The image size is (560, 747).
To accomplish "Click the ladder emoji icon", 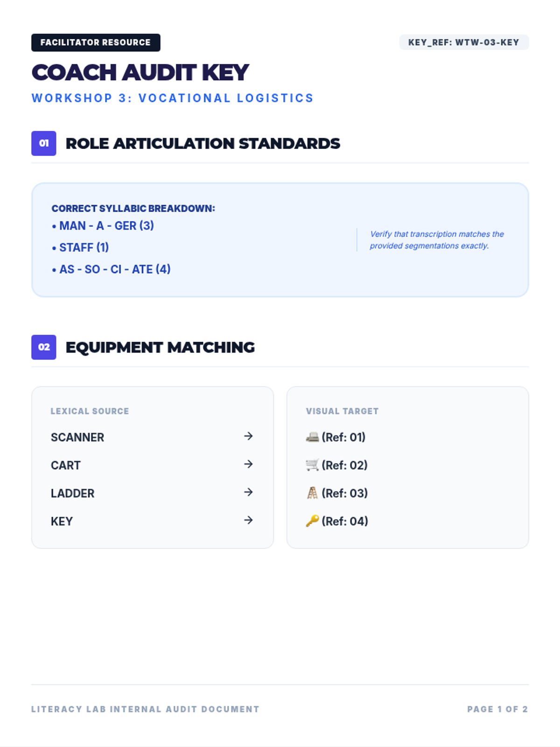I will (312, 493).
